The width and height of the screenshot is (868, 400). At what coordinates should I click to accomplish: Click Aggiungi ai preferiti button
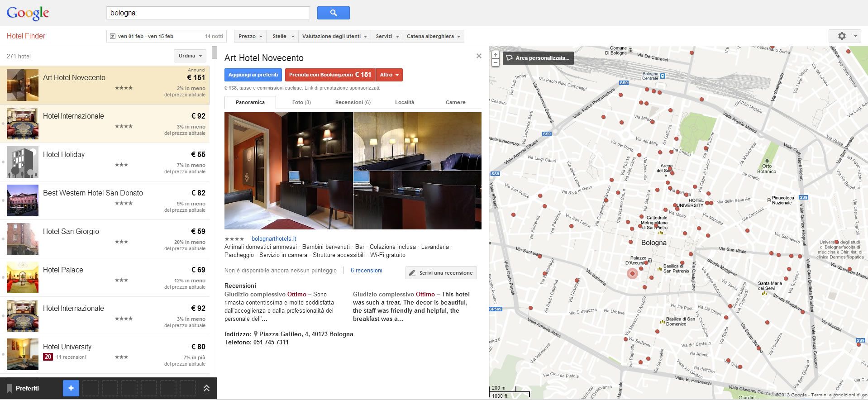click(x=253, y=75)
